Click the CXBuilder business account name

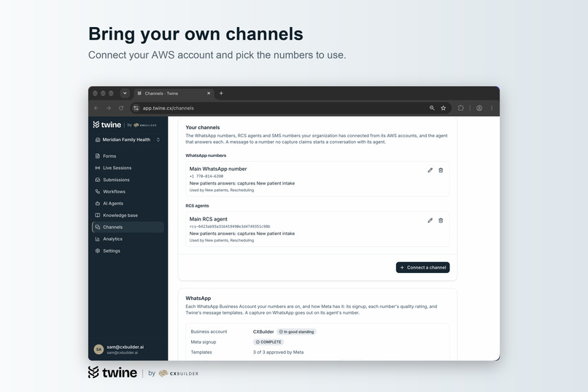click(x=263, y=331)
